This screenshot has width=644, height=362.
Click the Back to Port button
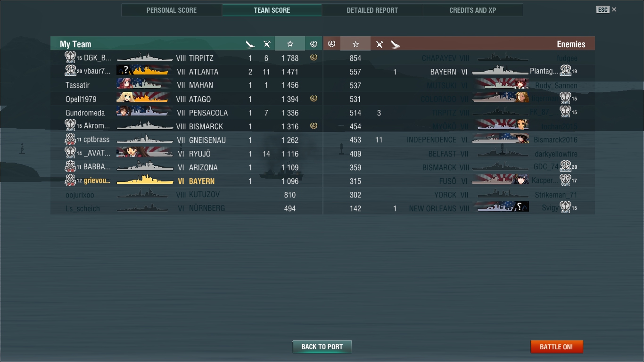click(322, 346)
